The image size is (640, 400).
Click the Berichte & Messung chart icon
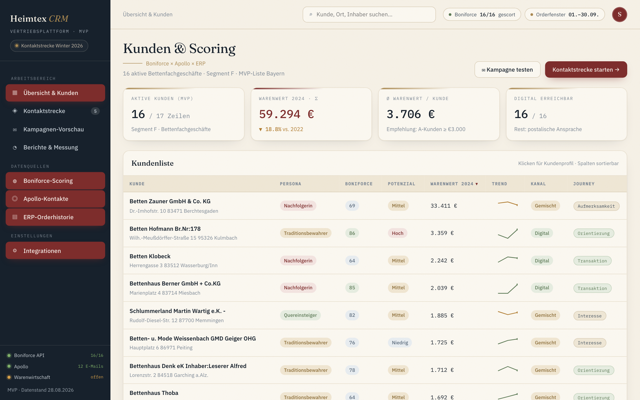click(x=15, y=148)
